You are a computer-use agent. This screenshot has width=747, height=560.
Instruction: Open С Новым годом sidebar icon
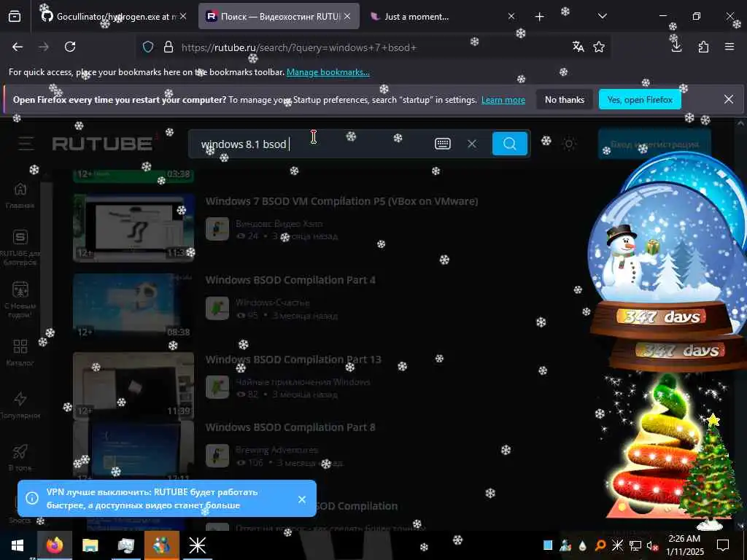point(20,289)
